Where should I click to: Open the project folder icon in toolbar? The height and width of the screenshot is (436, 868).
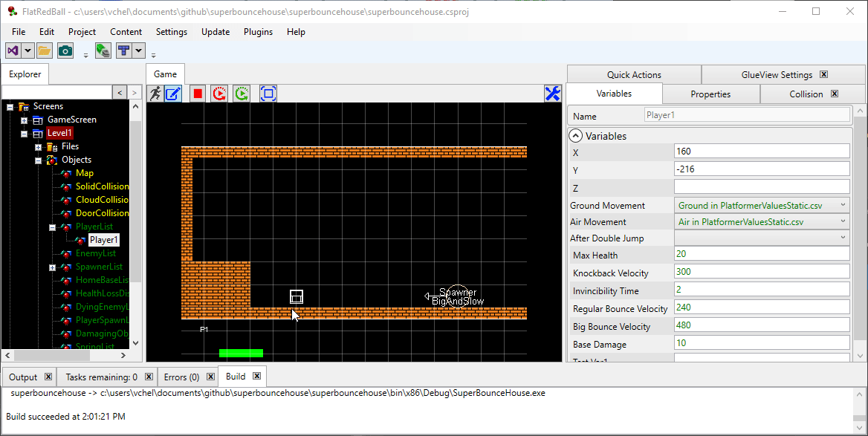pos(45,51)
